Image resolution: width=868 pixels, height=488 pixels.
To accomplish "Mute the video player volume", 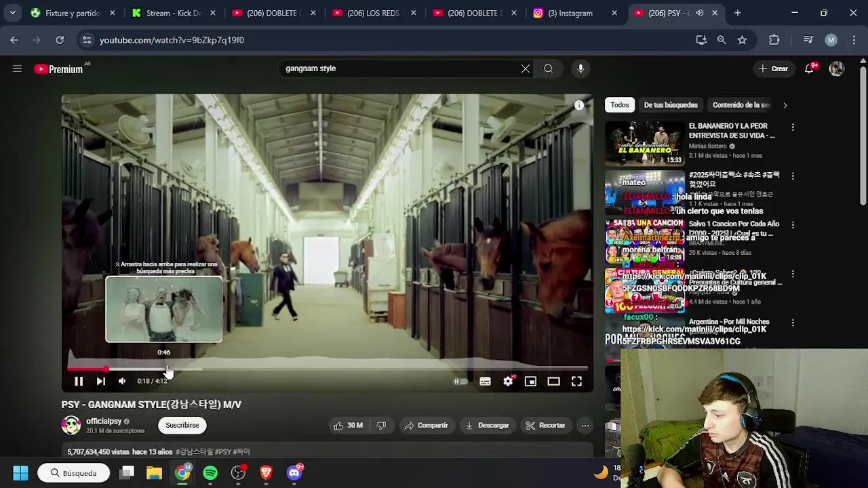I will coord(122,382).
